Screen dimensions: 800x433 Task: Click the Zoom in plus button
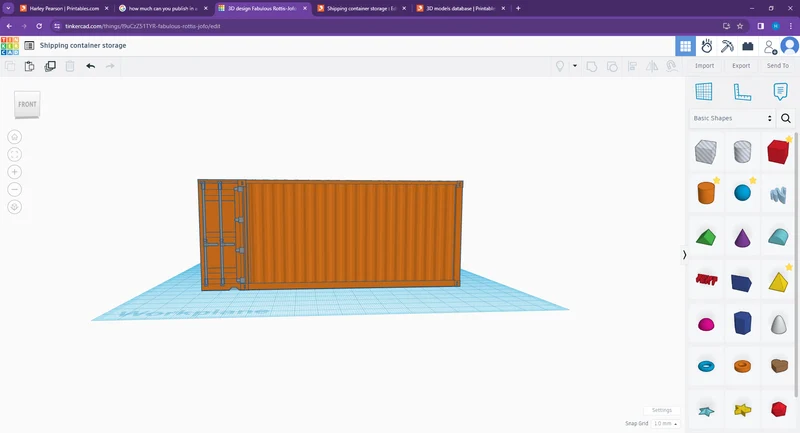coord(14,172)
